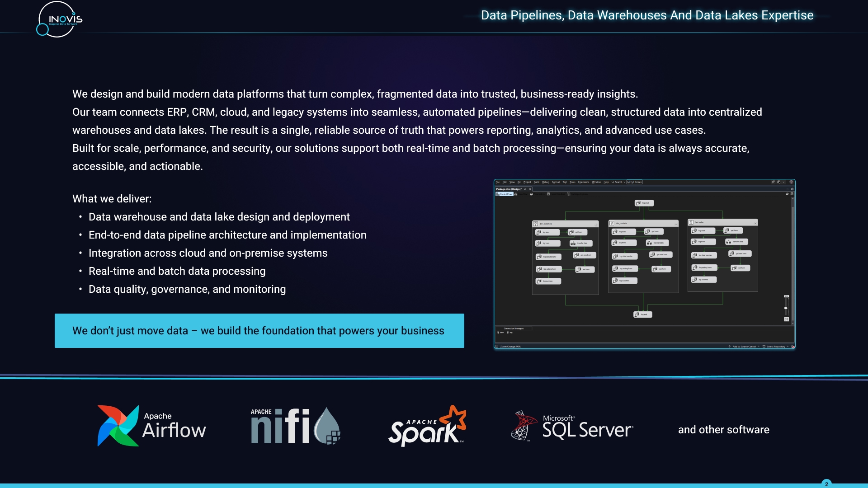Select 'log success' task in dim_customers
This screenshot has height=488, width=868.
[x=548, y=281]
